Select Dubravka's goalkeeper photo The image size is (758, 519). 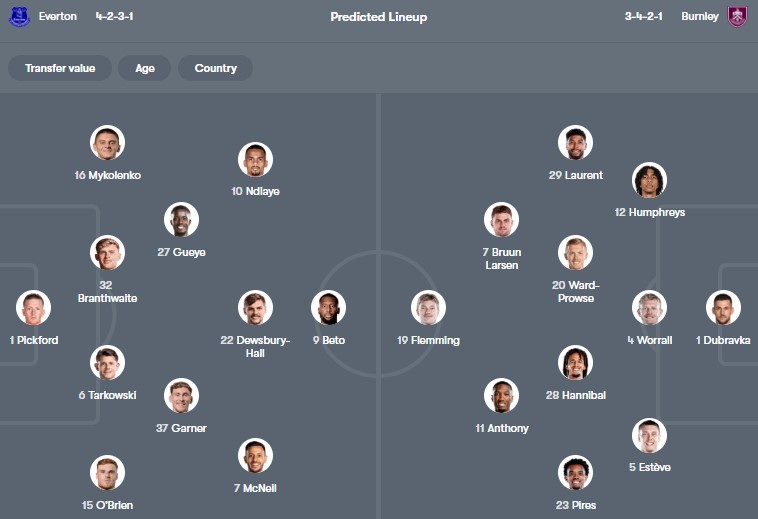click(x=723, y=308)
